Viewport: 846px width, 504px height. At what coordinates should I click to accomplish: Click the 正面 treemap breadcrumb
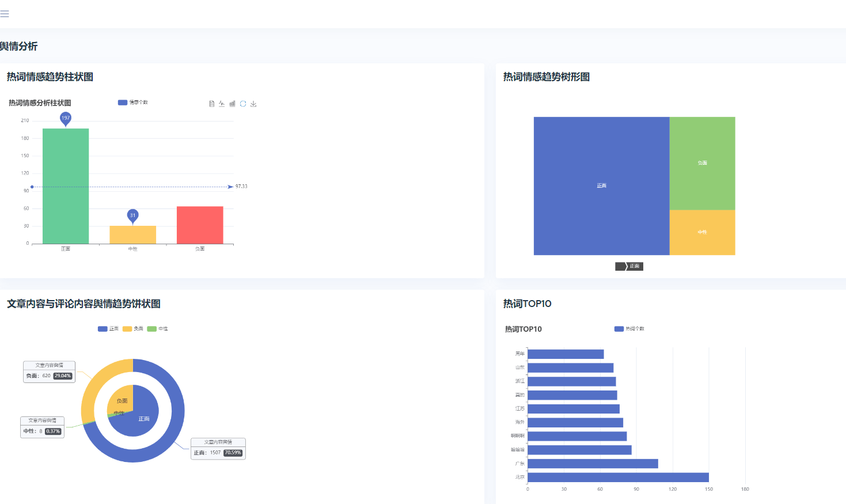click(x=633, y=266)
